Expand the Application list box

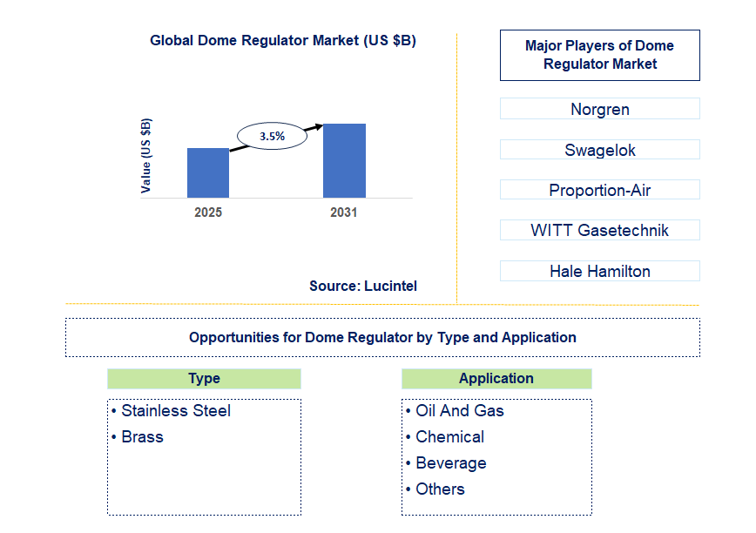pos(496,455)
